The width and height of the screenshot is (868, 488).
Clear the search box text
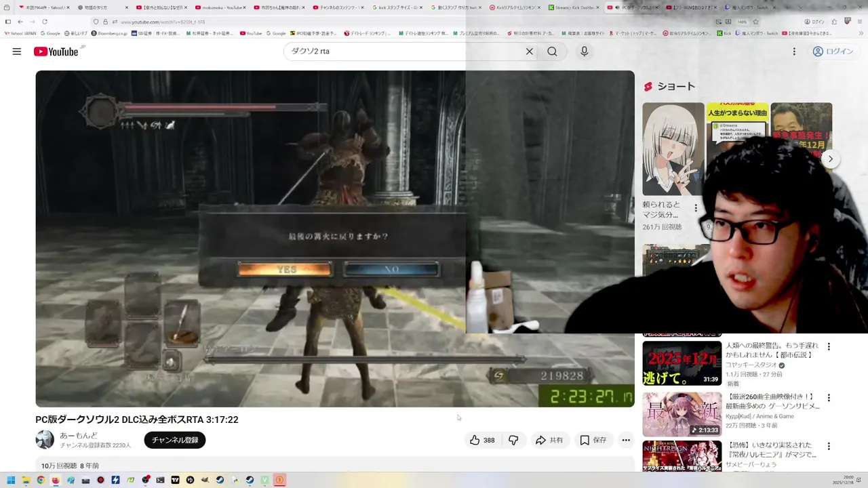[530, 52]
